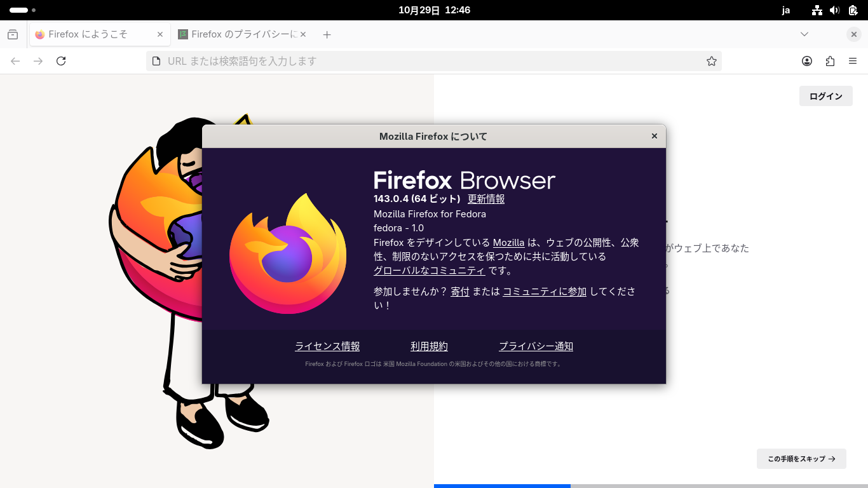
Task: Click the Firefox logo in the dialog
Action: [288, 254]
